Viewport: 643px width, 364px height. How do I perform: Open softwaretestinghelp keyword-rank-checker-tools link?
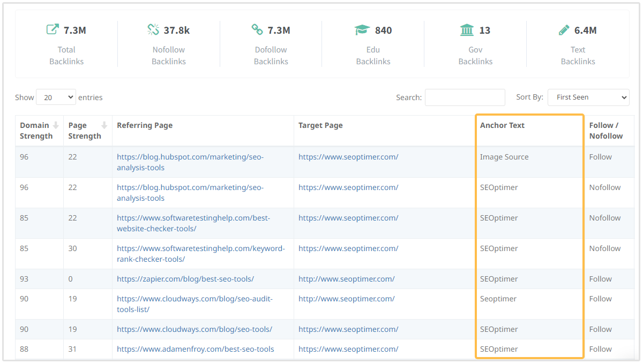click(x=200, y=254)
